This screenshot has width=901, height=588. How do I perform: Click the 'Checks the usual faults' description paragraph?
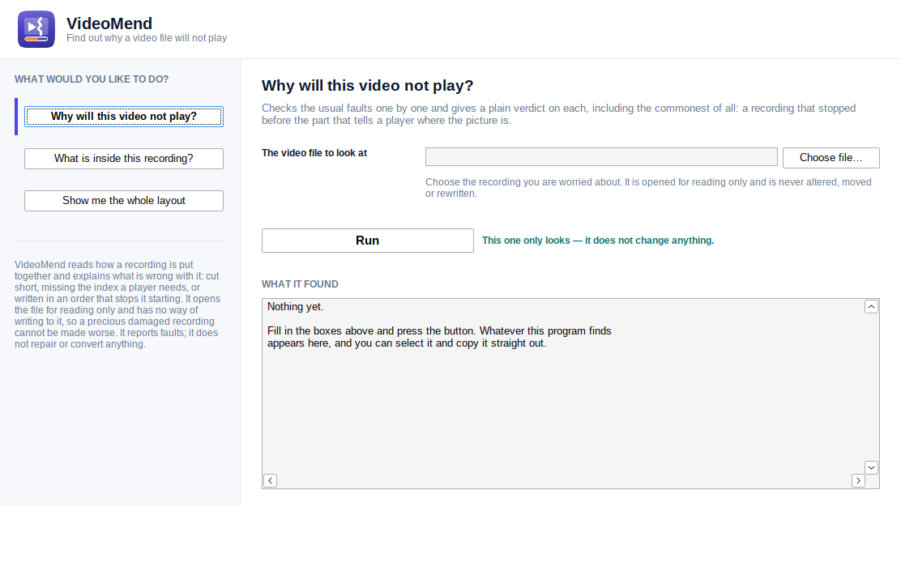(x=558, y=114)
